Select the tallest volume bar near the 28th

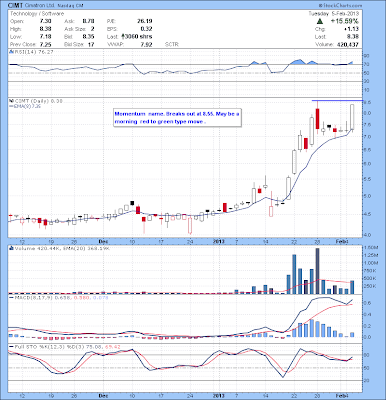point(317,271)
